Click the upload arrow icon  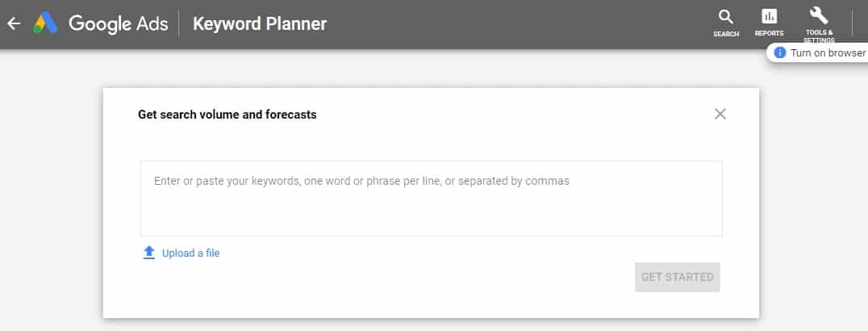click(148, 253)
